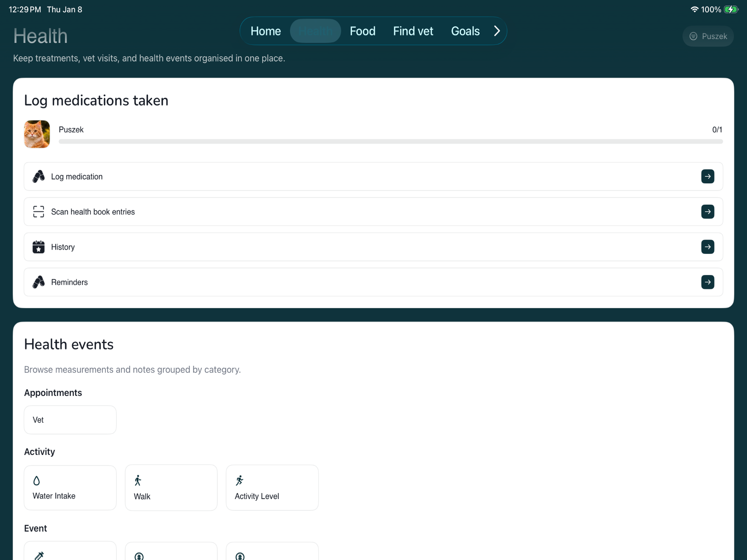This screenshot has width=747, height=560.
Task: Open the Walk activity card
Action: 171,488
